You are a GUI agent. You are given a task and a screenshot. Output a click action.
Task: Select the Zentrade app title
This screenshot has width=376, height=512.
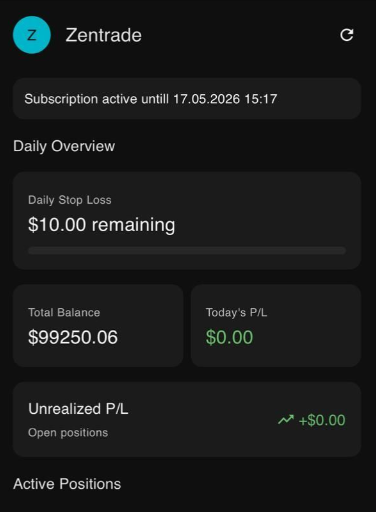coord(104,35)
